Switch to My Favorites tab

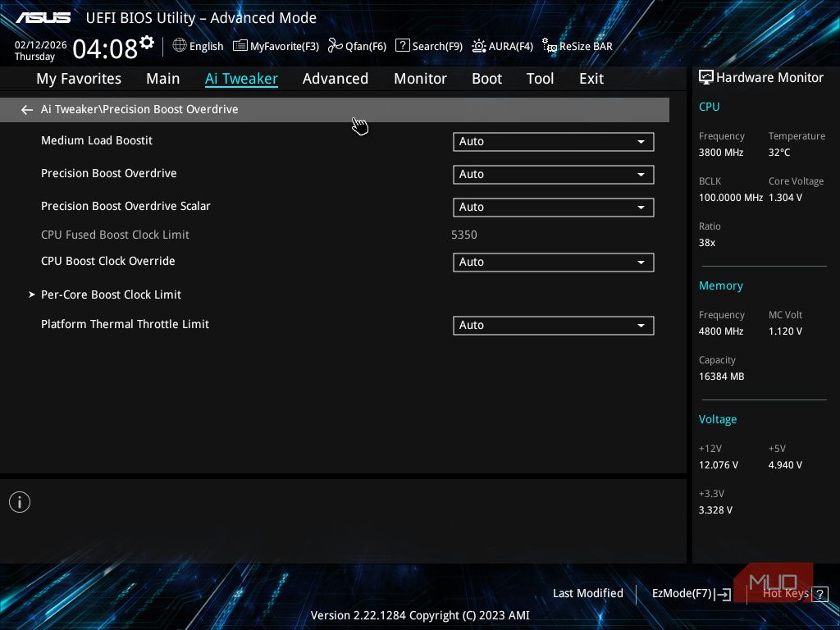coord(79,79)
